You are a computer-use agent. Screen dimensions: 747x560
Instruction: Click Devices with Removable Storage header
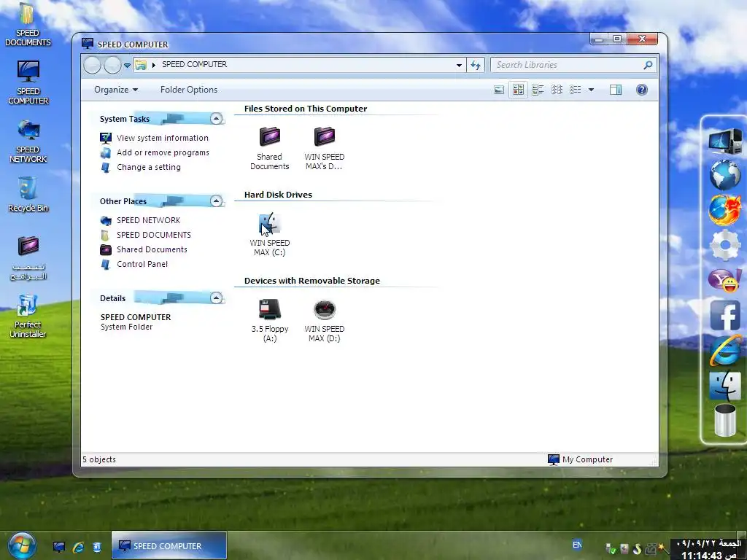pyautogui.click(x=312, y=281)
